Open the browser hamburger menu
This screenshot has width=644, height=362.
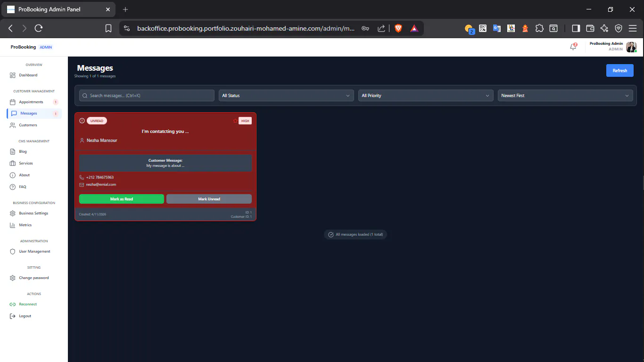pos(633,28)
